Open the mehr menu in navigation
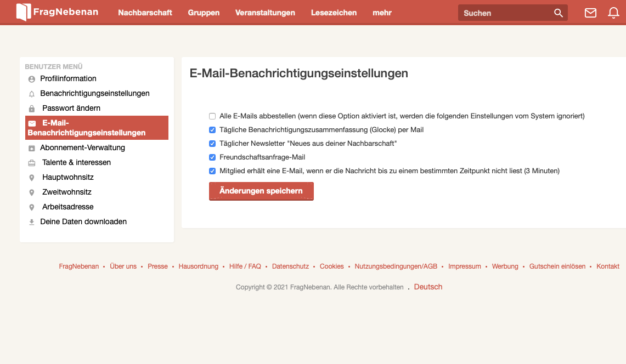626x364 pixels. pos(382,13)
